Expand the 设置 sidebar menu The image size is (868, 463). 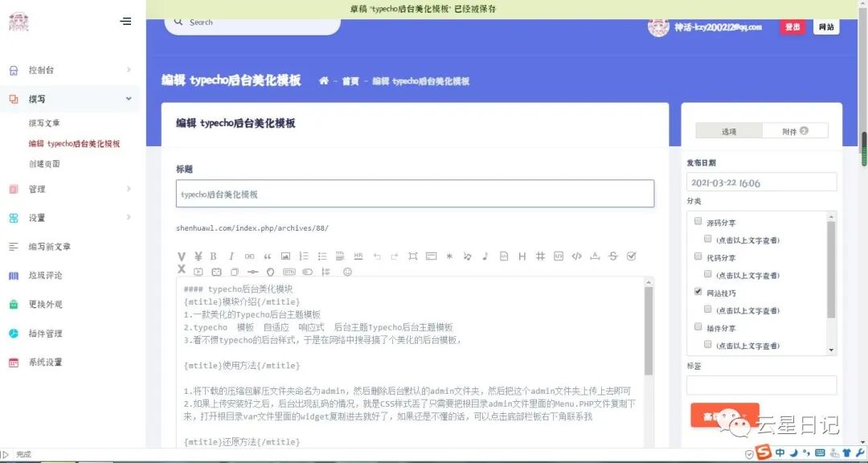[x=70, y=218]
